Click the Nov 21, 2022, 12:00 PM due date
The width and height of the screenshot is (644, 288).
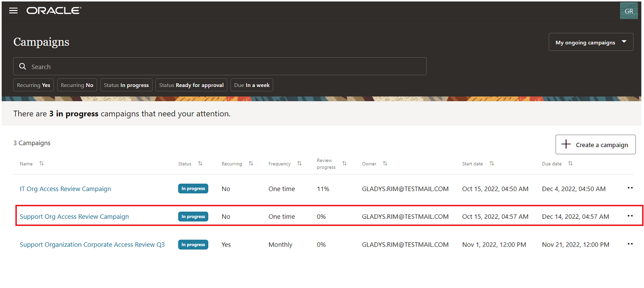click(576, 245)
